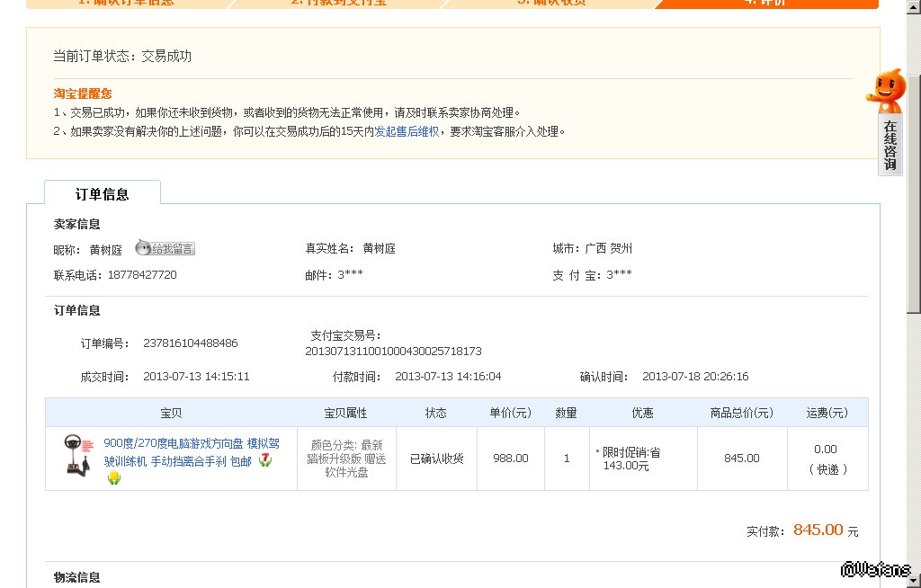Click the 7-day return badge icon

[x=265, y=460]
